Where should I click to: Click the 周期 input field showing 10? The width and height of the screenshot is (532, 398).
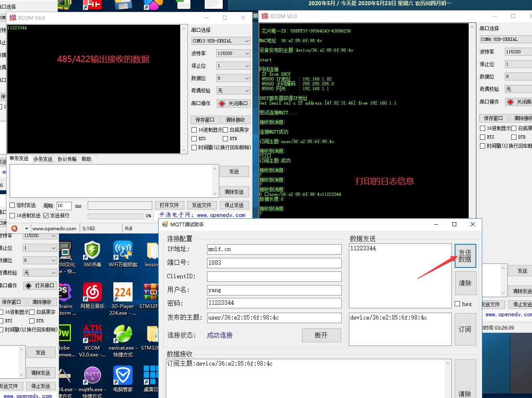pyautogui.click(x=64, y=206)
